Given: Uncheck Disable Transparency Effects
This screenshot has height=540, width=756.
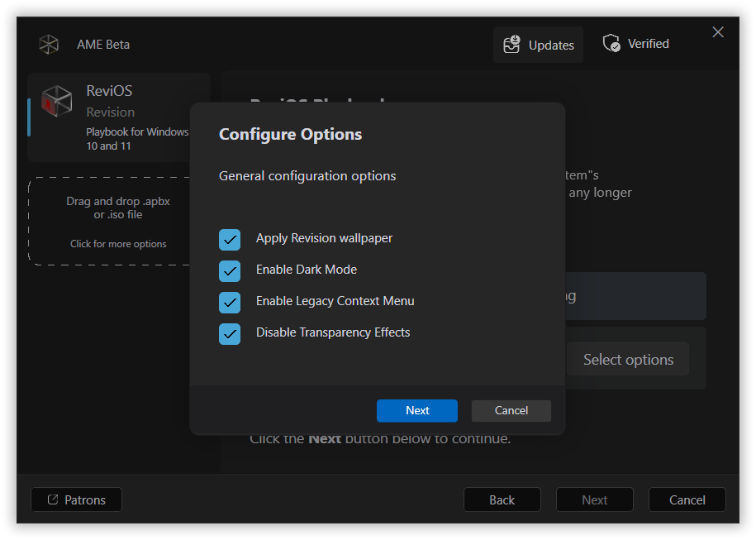Looking at the screenshot, I should 230,334.
